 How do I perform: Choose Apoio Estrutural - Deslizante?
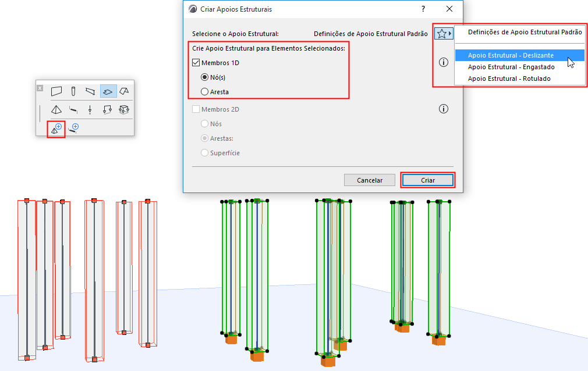[520, 55]
